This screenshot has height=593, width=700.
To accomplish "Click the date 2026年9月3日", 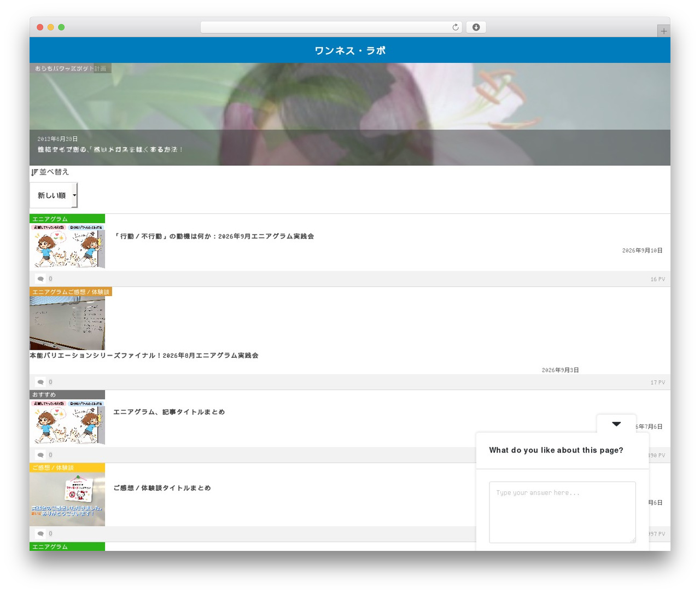I will coord(560,370).
